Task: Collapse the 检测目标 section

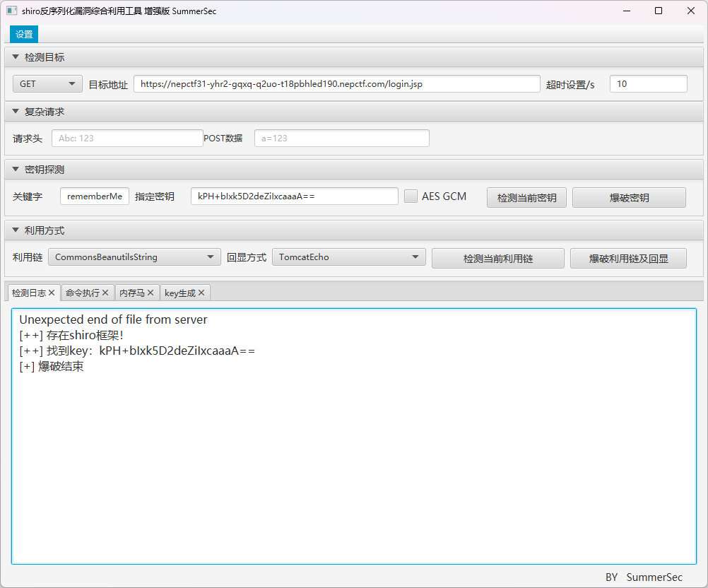Action: (x=16, y=57)
